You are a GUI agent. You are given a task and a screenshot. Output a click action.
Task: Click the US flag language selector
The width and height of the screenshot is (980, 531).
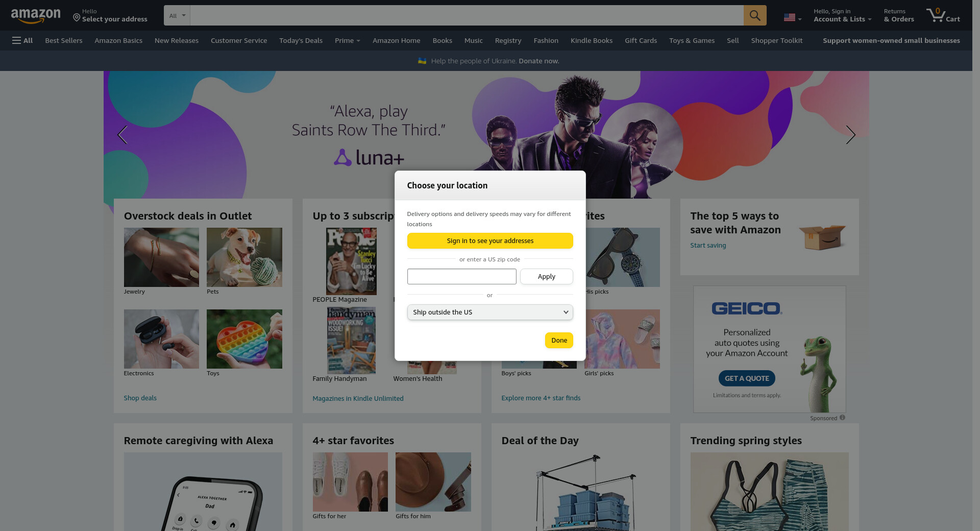coord(792,17)
